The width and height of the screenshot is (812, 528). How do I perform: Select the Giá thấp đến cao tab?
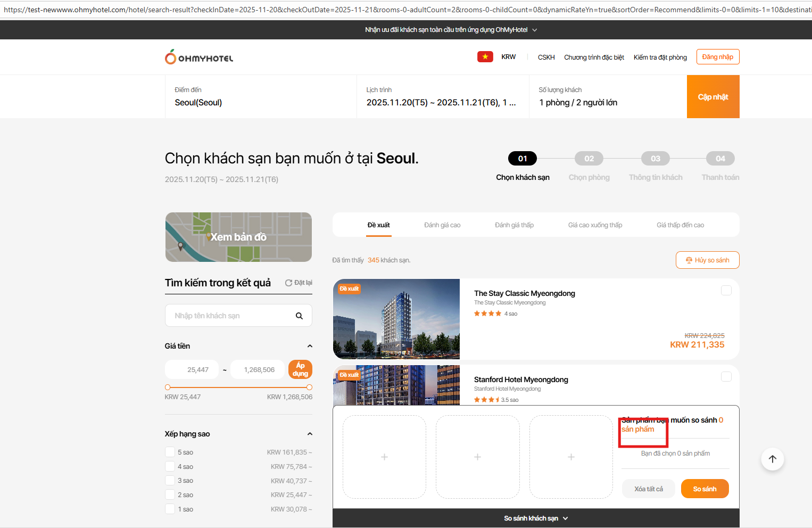point(680,225)
